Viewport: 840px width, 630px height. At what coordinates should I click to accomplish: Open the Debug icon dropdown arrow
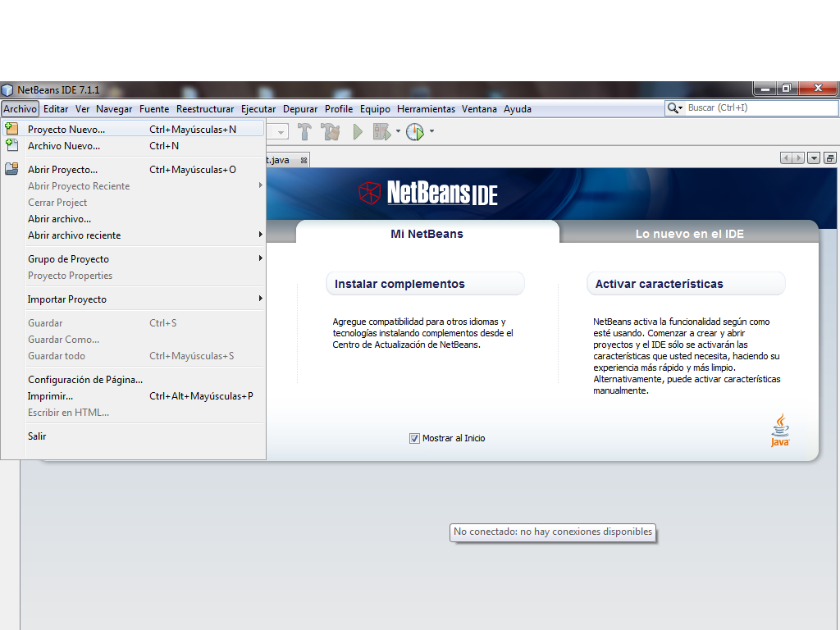click(397, 131)
